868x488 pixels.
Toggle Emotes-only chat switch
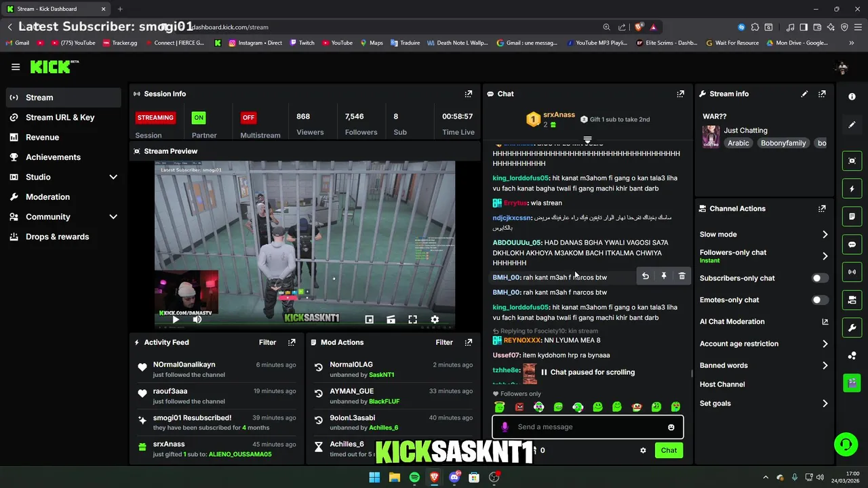pos(819,300)
